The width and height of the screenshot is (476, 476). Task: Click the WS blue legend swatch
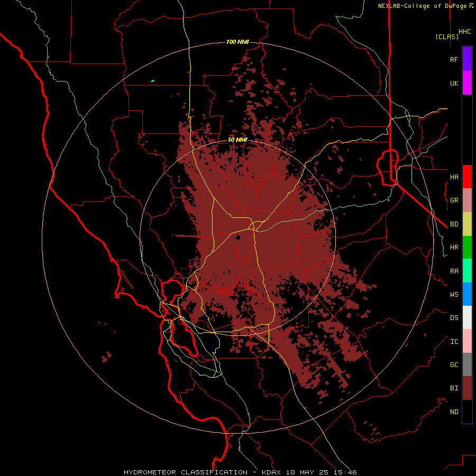467,294
